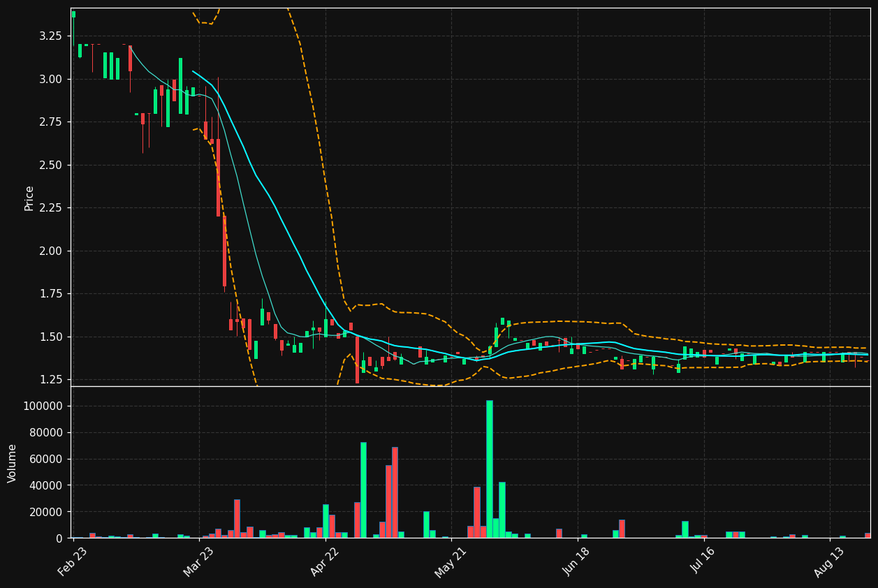Click the 'Apr 22' date label
Image resolution: width=878 pixels, height=588 pixels.
(325, 562)
